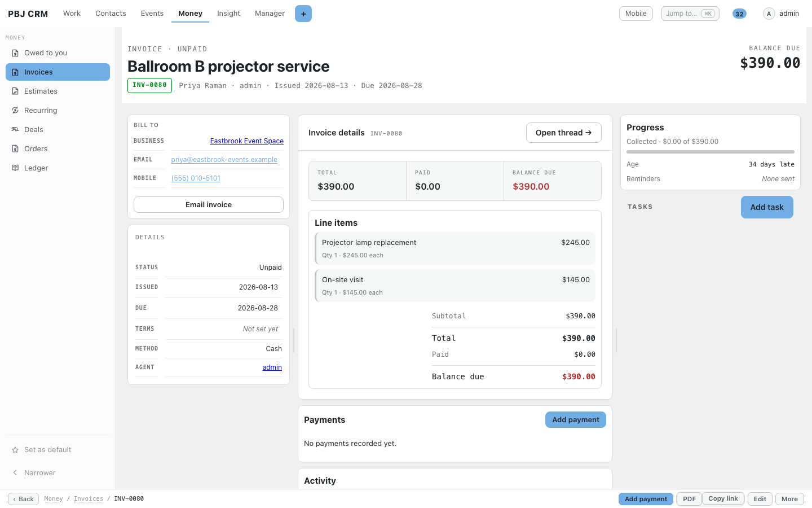Screen dimensions: 812x508
Task: Click Add payment in bottom bar
Action: (646, 499)
